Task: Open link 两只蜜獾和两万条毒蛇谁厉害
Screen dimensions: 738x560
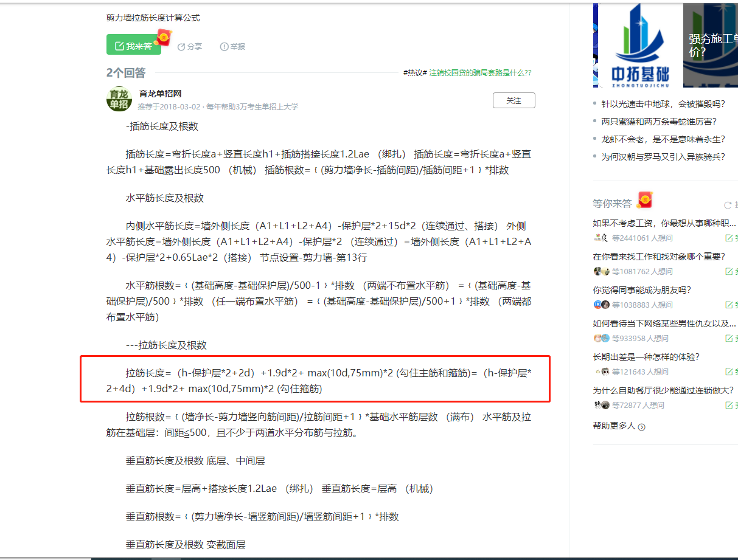Action: click(x=659, y=122)
